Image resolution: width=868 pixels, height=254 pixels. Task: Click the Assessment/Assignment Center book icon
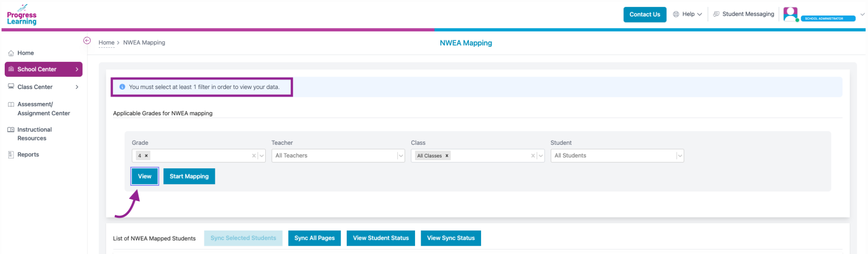[x=11, y=105]
